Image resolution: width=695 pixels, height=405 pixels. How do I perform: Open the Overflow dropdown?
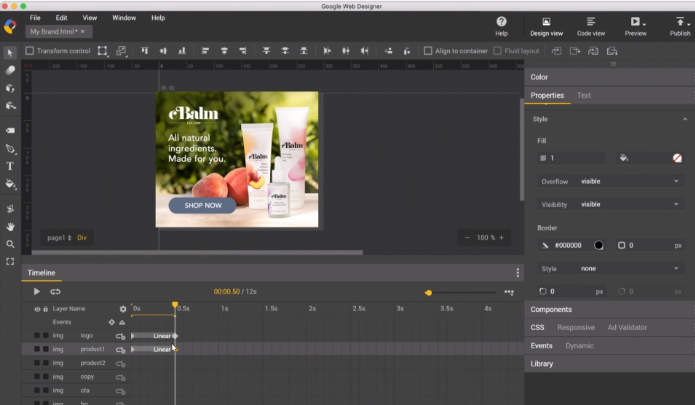628,181
